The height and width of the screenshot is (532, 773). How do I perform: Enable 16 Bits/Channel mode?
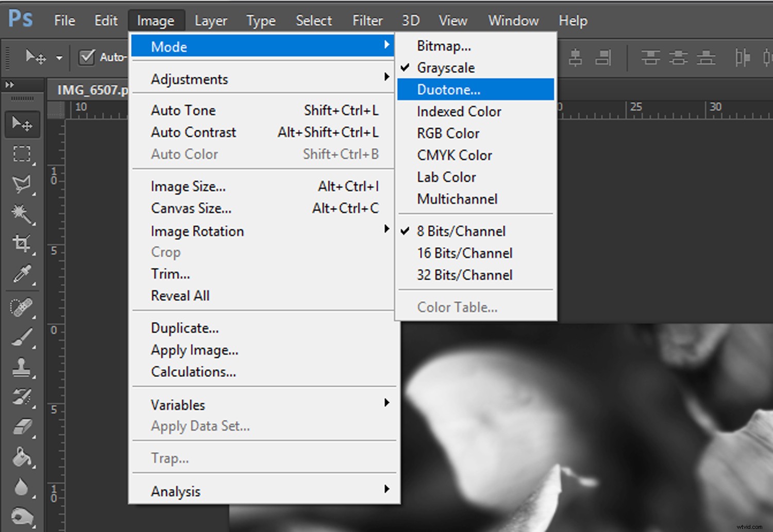[464, 253]
